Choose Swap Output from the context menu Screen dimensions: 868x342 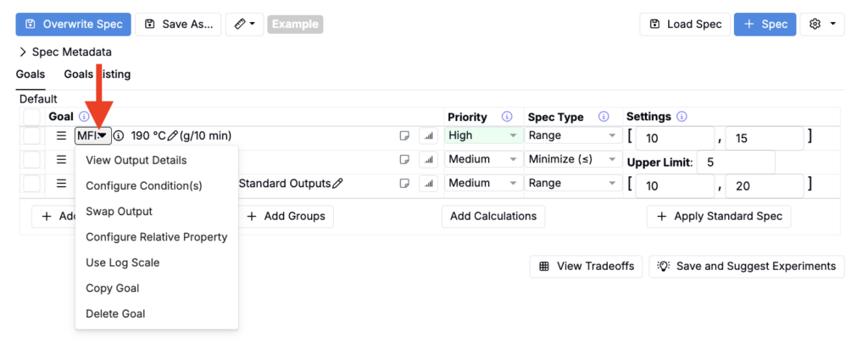point(120,212)
